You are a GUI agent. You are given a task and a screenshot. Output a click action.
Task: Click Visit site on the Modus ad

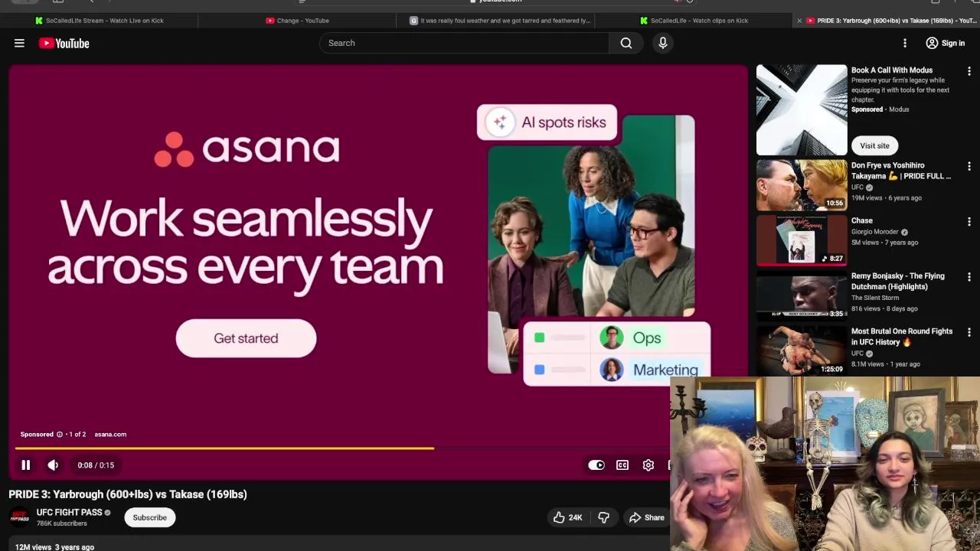(x=874, y=145)
